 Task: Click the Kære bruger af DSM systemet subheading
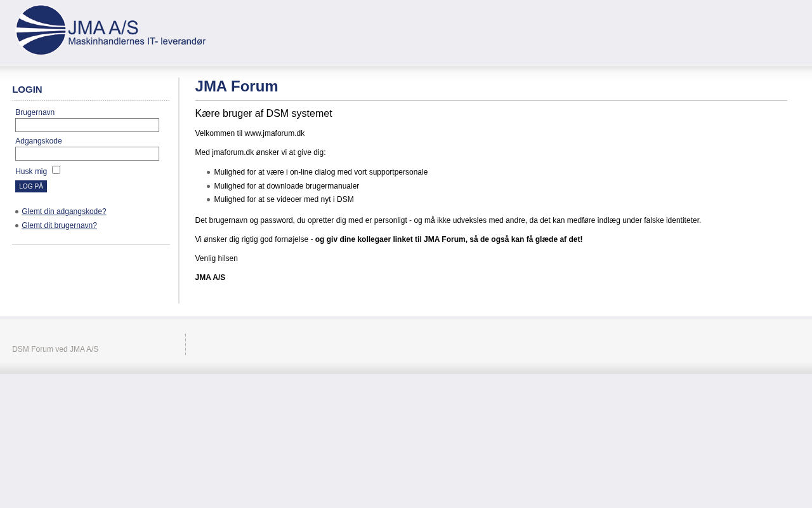[263, 114]
